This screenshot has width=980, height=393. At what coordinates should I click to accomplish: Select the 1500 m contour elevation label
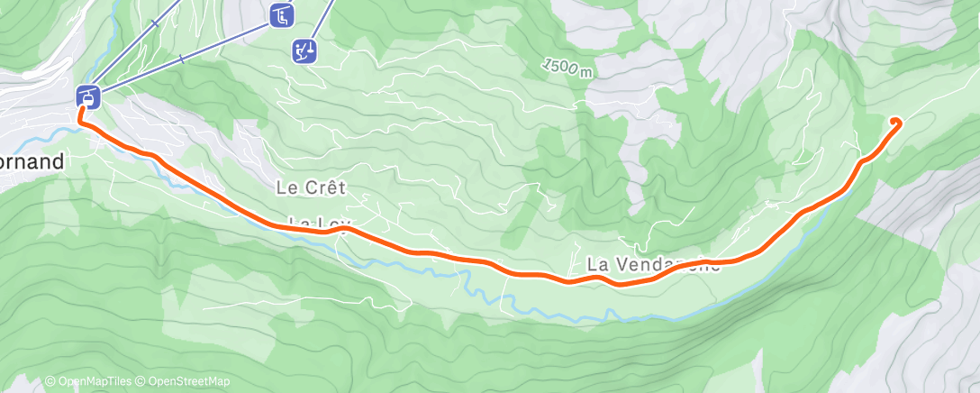567,68
